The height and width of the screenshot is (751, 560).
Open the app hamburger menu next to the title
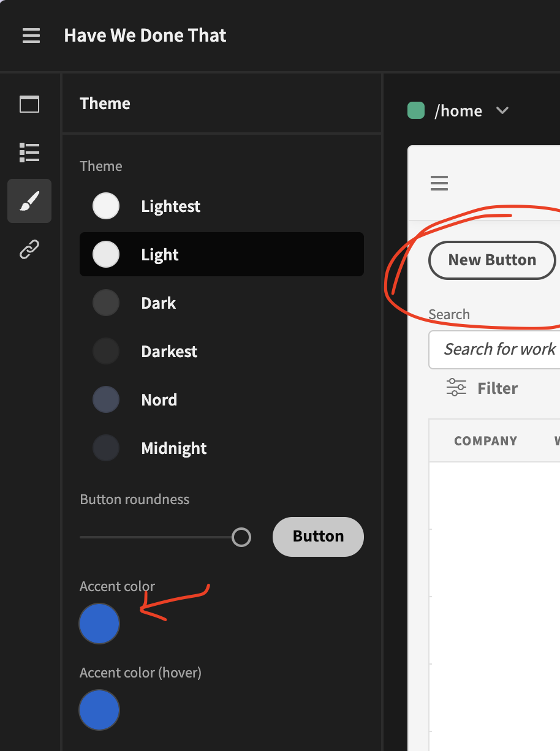pos(31,36)
